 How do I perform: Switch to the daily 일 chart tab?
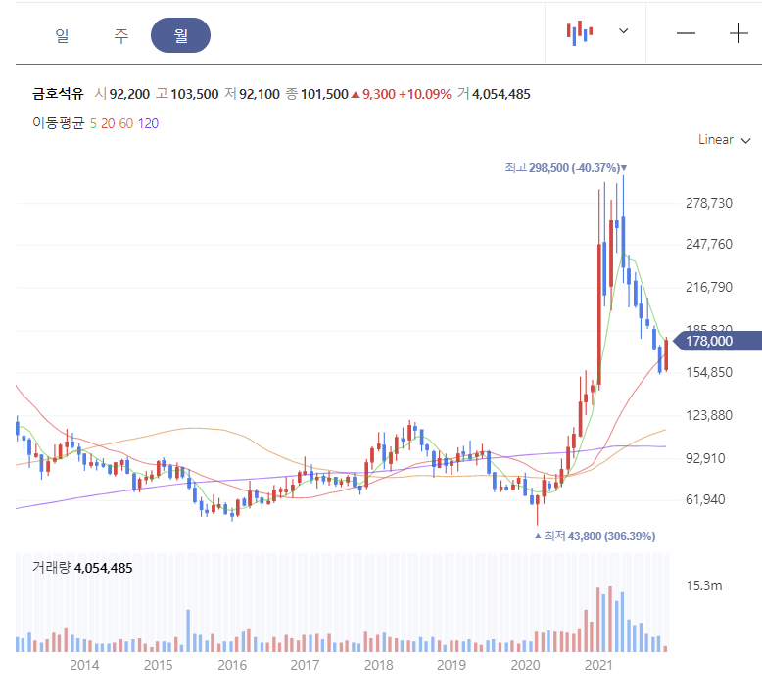(62, 35)
